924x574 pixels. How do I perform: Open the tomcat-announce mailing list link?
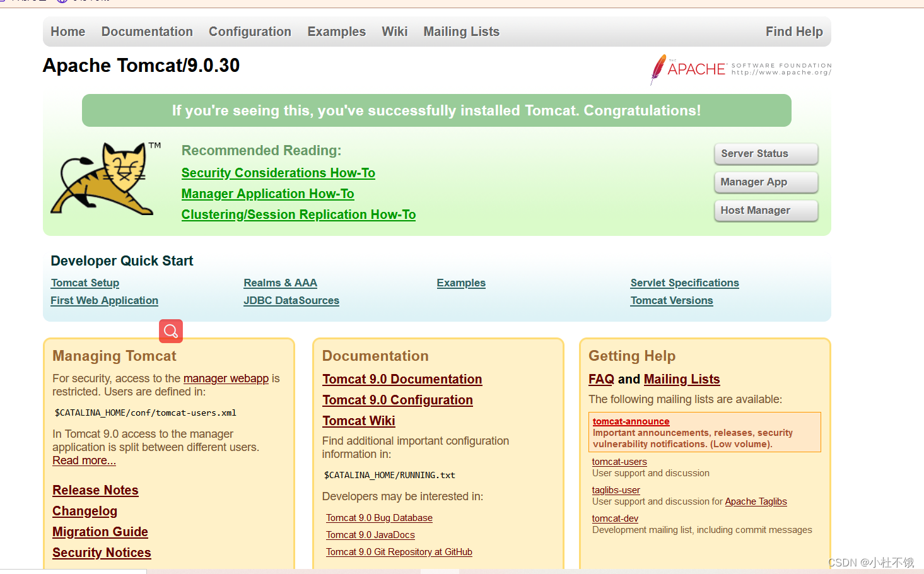pyautogui.click(x=631, y=421)
